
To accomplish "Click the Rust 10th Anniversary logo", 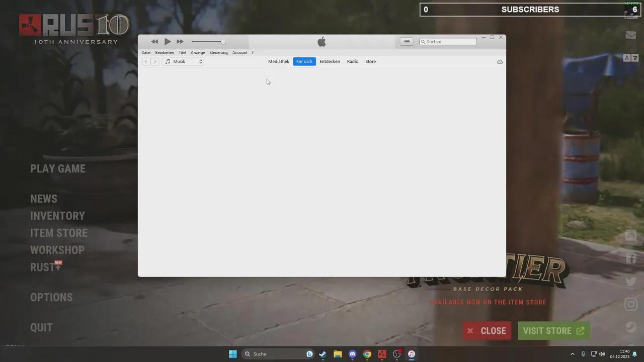I will (74, 29).
